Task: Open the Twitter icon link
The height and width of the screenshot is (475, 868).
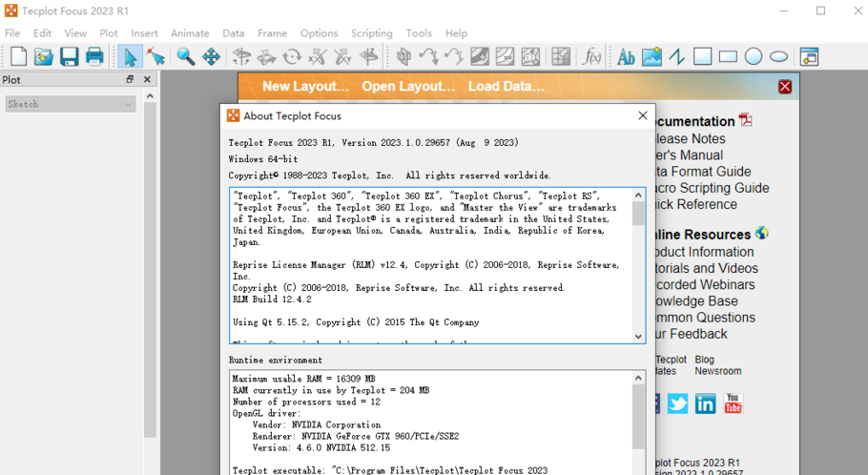Action: pos(677,404)
